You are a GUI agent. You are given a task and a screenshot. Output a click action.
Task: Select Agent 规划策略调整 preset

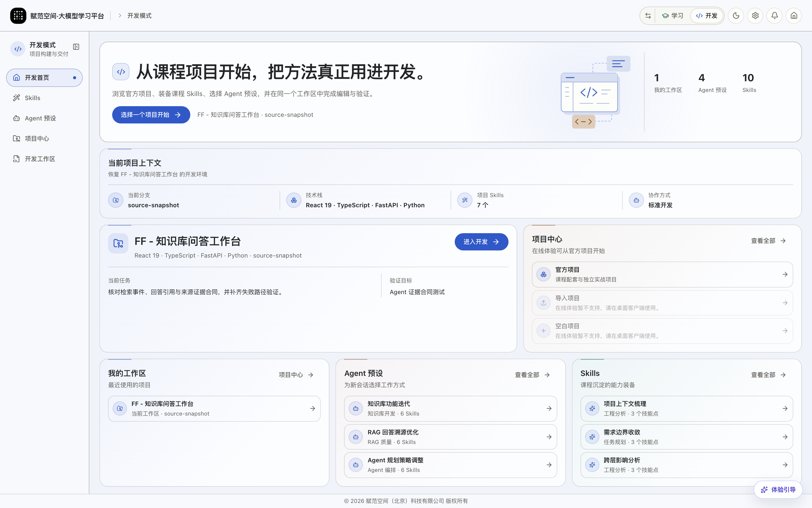coord(450,465)
